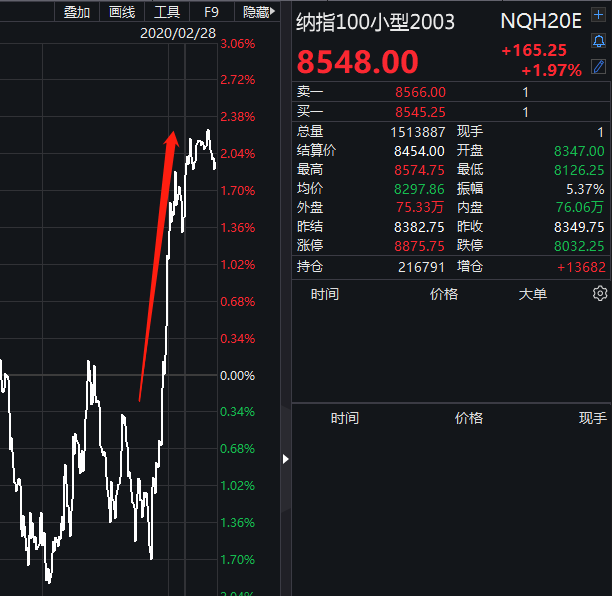Collapse the side panel with the arrow
This screenshot has width=612, height=596.
pos(285,459)
